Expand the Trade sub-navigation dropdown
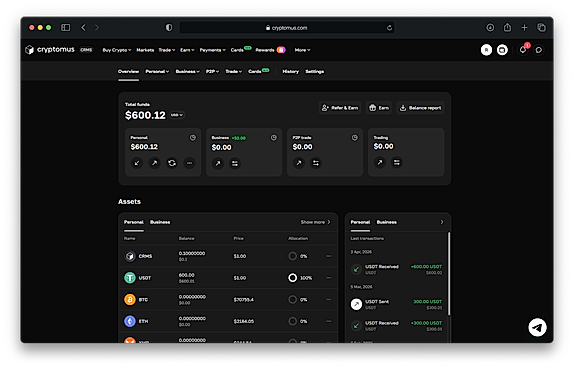The image size is (574, 368). coord(234,71)
